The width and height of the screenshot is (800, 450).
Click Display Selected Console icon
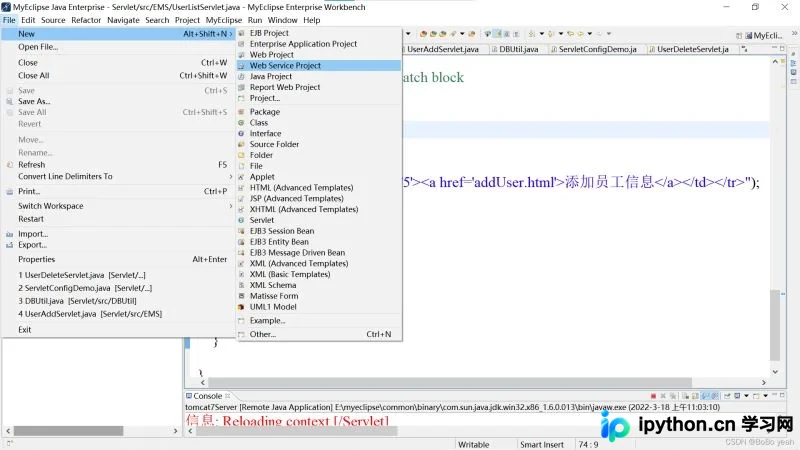coord(737,396)
